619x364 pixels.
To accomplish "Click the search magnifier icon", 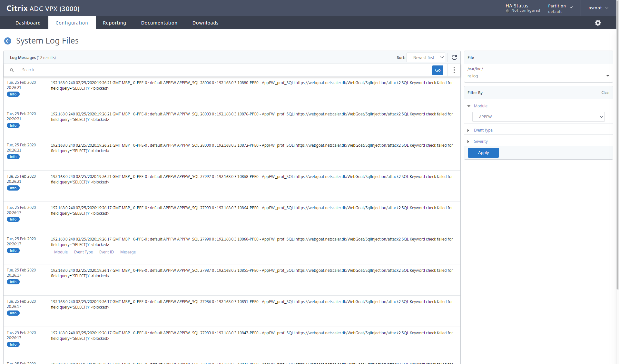I will tap(12, 70).
